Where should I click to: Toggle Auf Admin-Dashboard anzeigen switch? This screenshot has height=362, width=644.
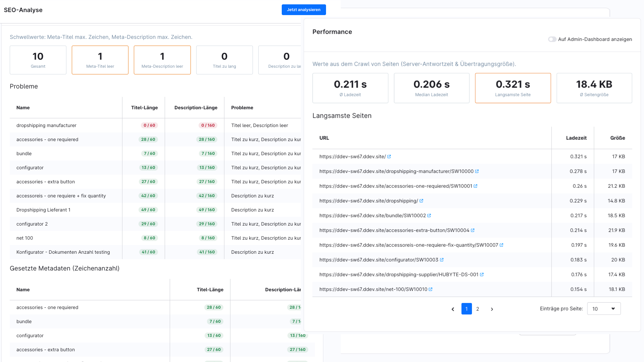point(552,39)
